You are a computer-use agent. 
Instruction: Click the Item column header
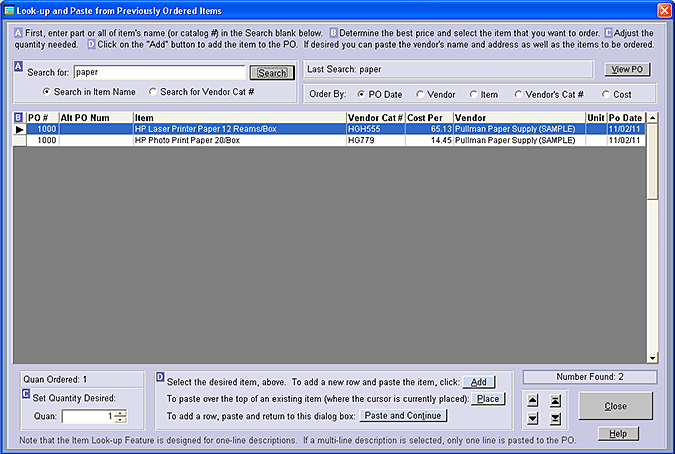[240, 117]
